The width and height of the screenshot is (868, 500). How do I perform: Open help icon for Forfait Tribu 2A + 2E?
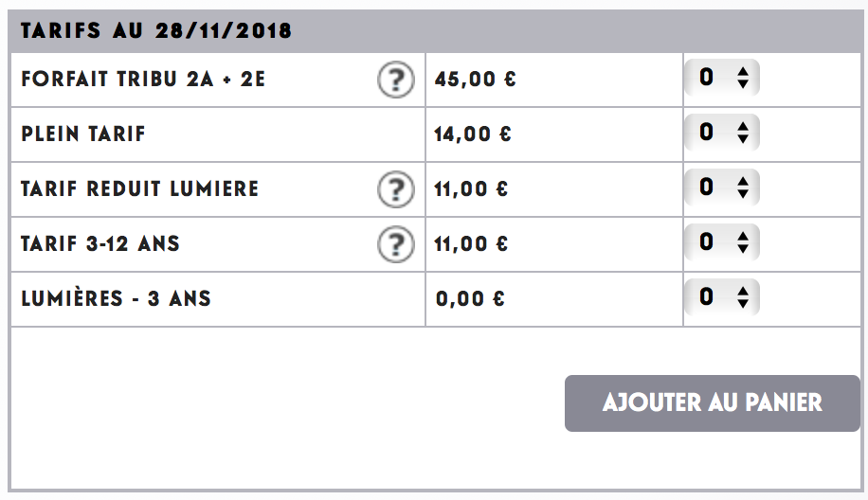click(x=396, y=80)
